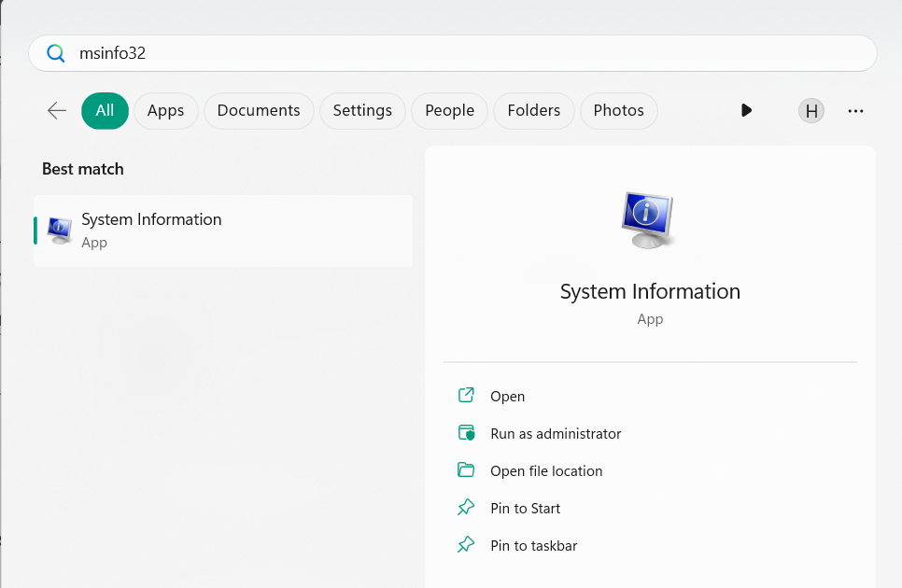
Task: Click the play arrow to show more filters
Action: pos(746,110)
